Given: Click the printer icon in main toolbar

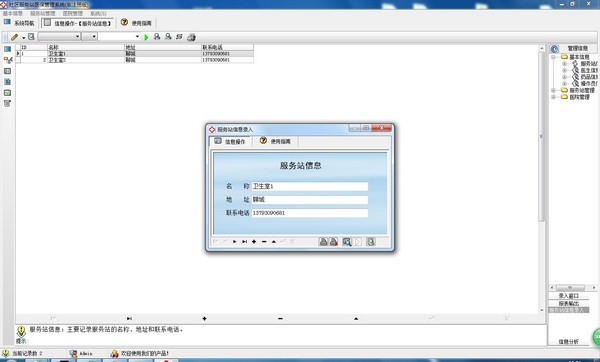Looking at the screenshot, I should point(191,37).
